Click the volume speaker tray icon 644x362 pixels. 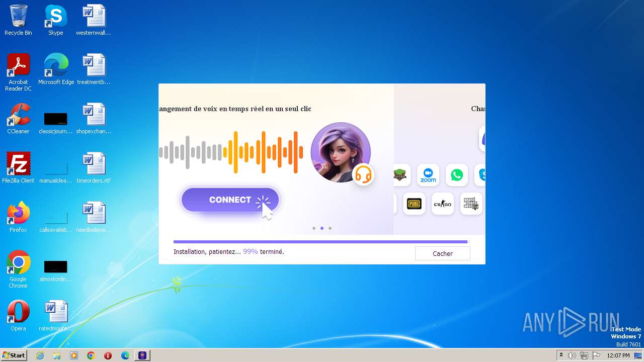click(572, 355)
